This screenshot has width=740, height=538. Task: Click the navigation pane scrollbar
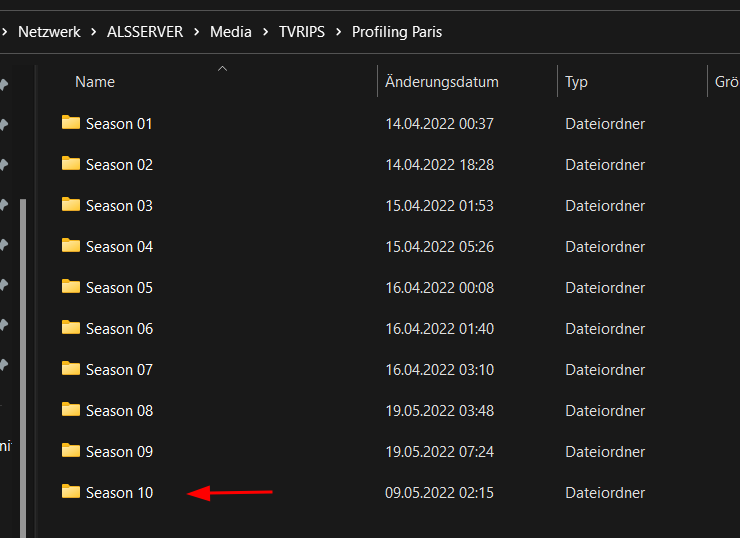click(23, 368)
